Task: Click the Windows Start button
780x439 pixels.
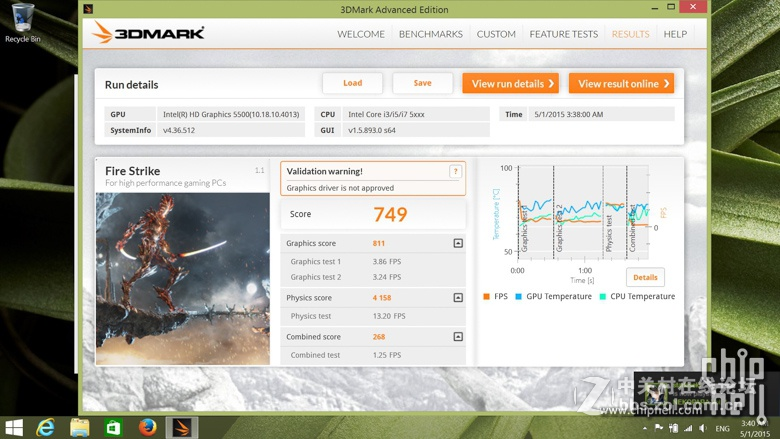Action: pyautogui.click(x=14, y=428)
